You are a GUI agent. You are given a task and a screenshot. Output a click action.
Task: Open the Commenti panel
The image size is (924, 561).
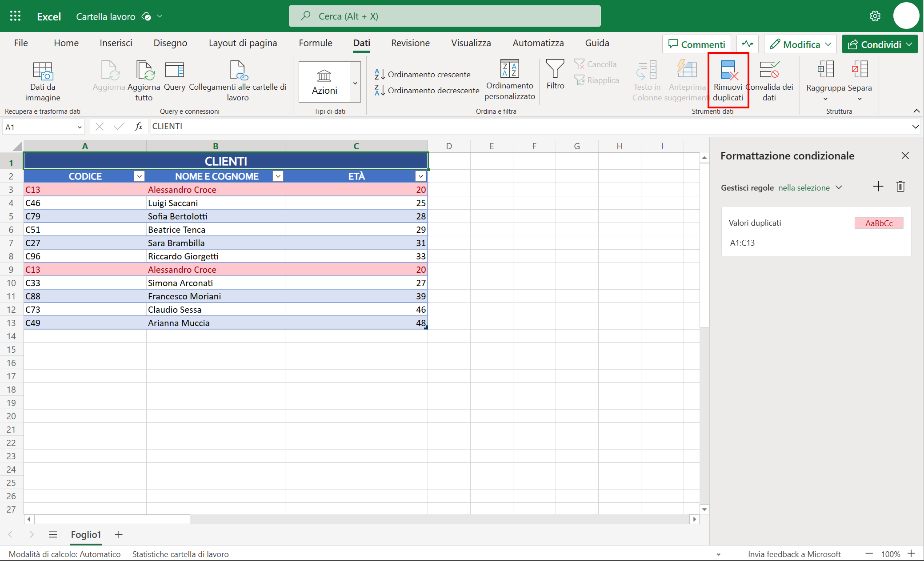(x=696, y=44)
